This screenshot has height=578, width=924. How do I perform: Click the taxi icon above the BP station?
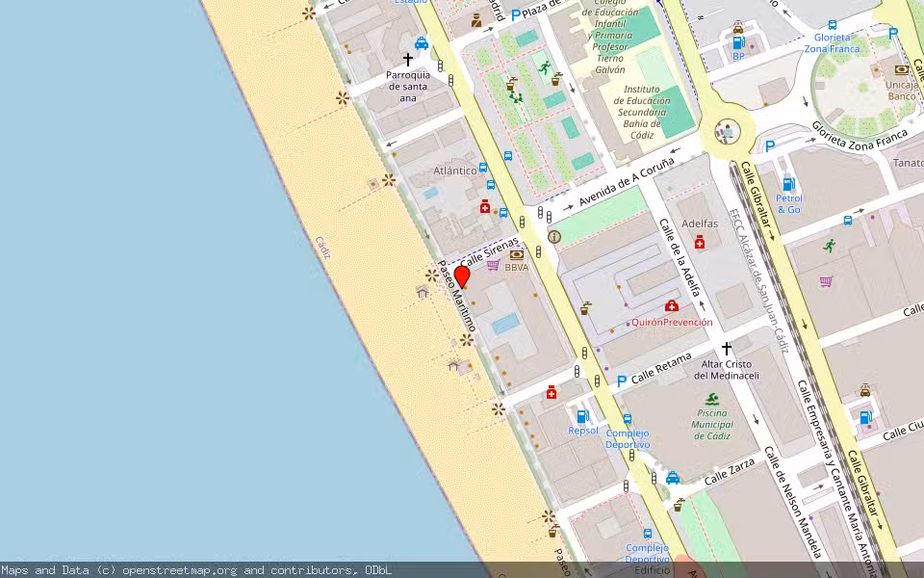point(738,27)
